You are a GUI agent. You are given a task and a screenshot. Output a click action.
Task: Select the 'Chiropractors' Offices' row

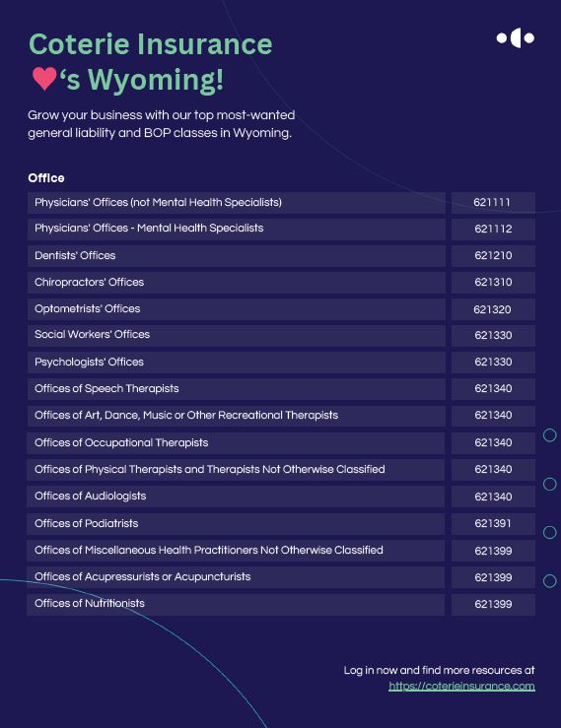(236, 283)
